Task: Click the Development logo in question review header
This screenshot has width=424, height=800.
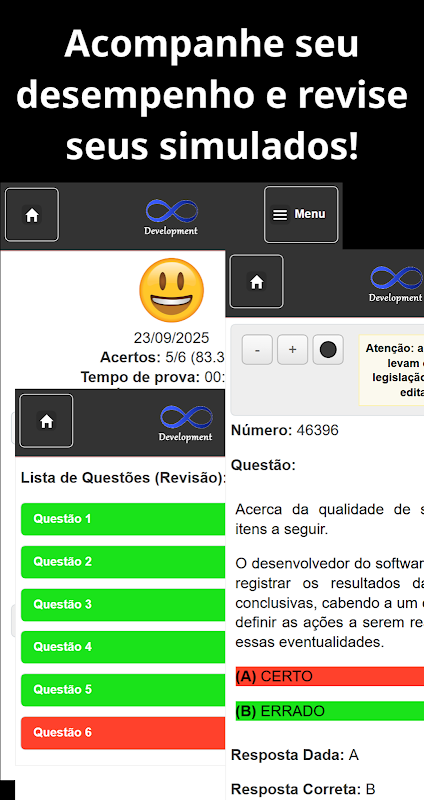Action: coord(396,284)
